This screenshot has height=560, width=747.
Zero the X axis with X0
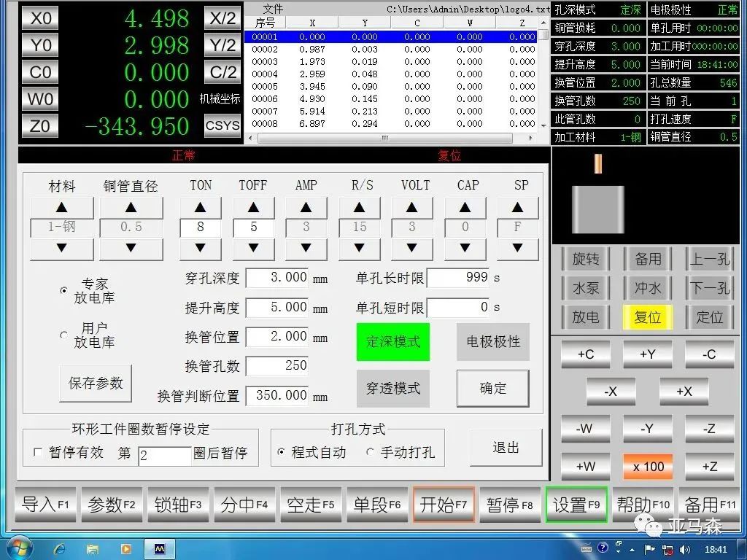point(40,18)
